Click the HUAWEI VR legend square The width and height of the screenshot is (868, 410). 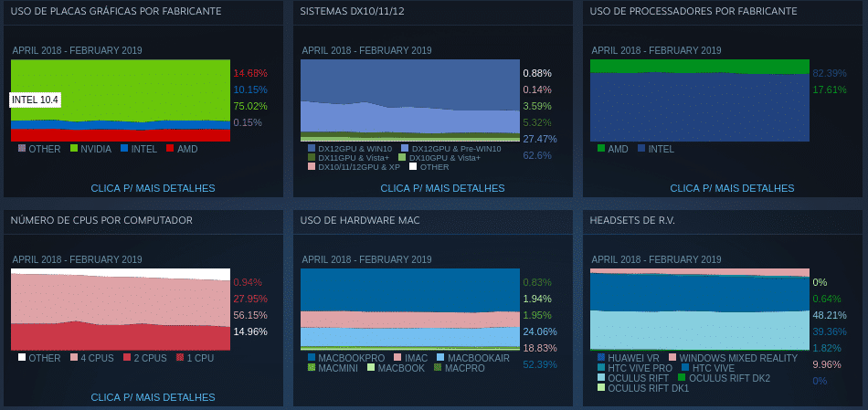600,358
